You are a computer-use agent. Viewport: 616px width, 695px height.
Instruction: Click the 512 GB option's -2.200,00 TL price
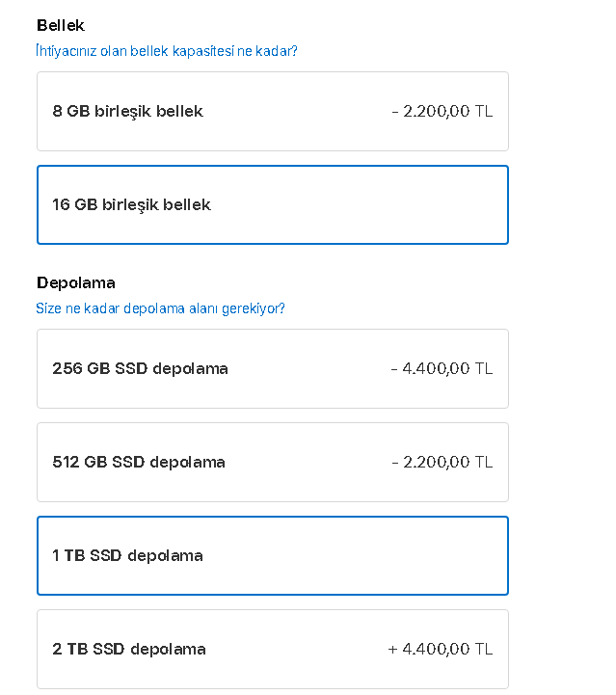(442, 463)
